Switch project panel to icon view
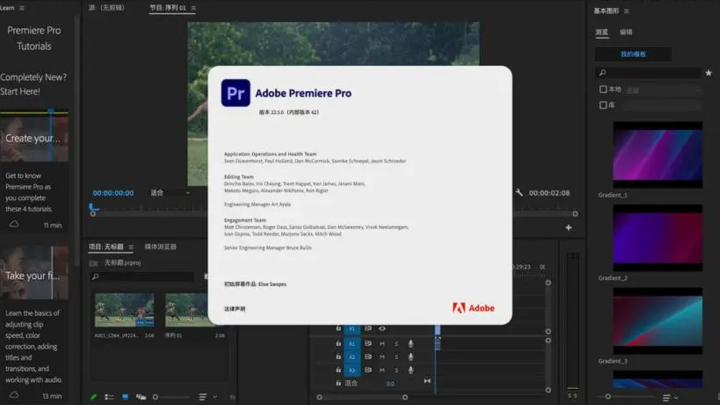 pyautogui.click(x=125, y=397)
